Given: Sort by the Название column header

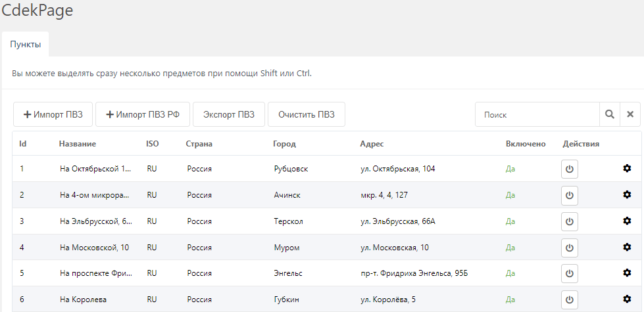Looking at the screenshot, I should click(78, 144).
